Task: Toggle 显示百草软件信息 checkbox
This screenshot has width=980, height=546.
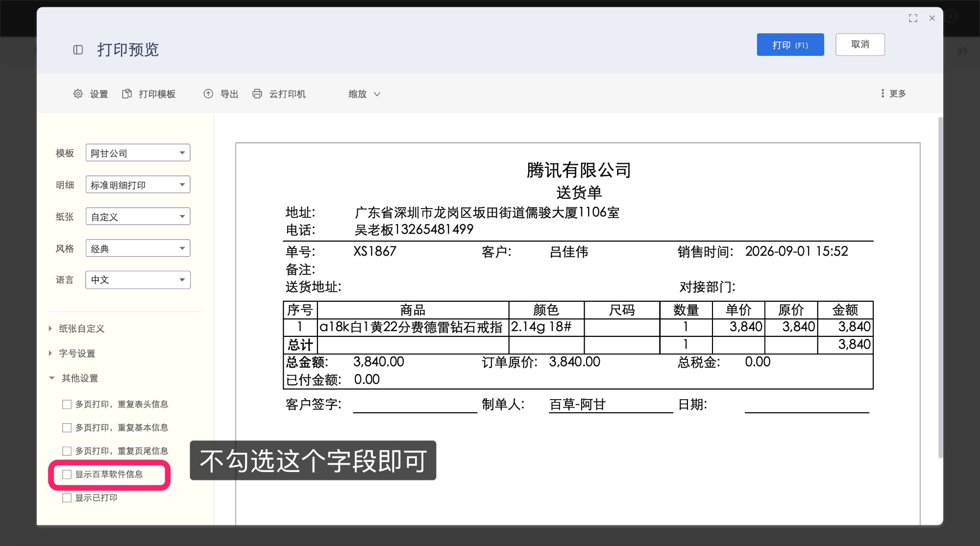Action: pos(67,474)
